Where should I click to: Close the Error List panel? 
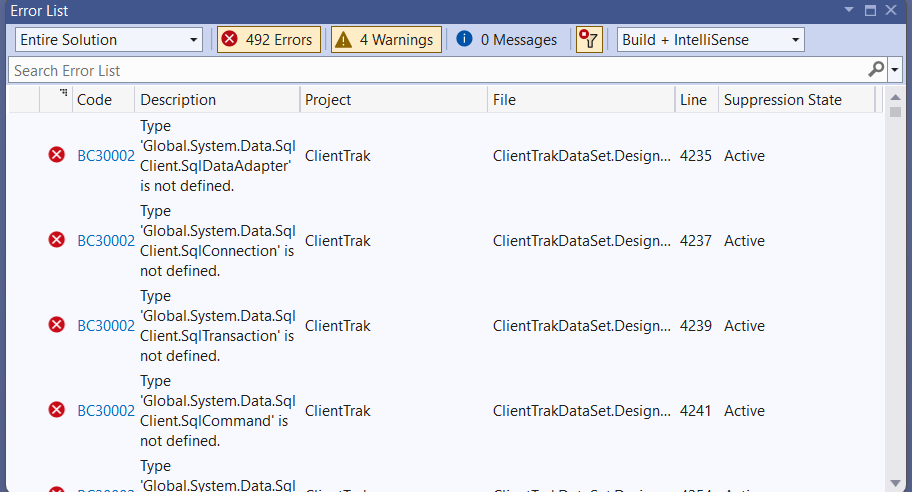coord(891,10)
